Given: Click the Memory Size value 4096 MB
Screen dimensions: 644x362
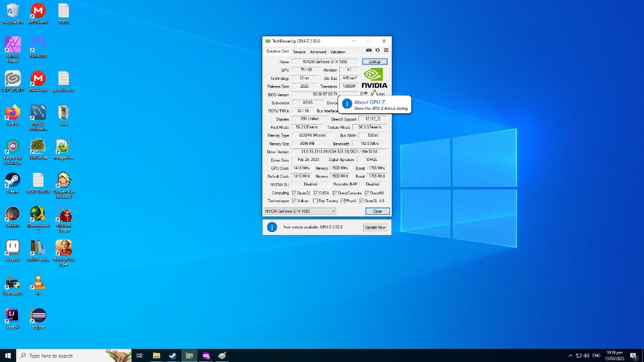Looking at the screenshot, I should click(307, 143).
